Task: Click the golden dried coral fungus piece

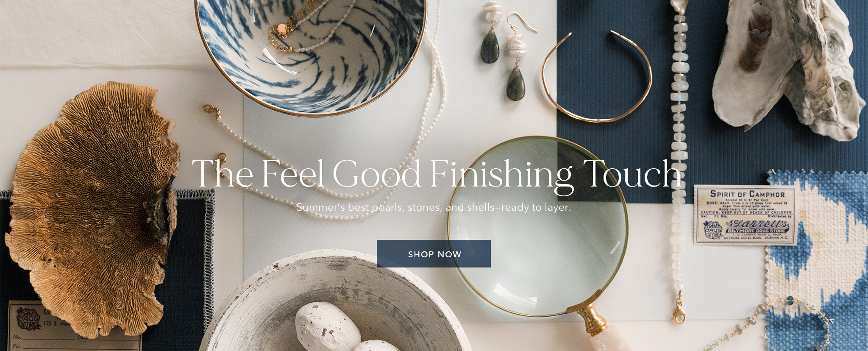Action: (x=92, y=208)
